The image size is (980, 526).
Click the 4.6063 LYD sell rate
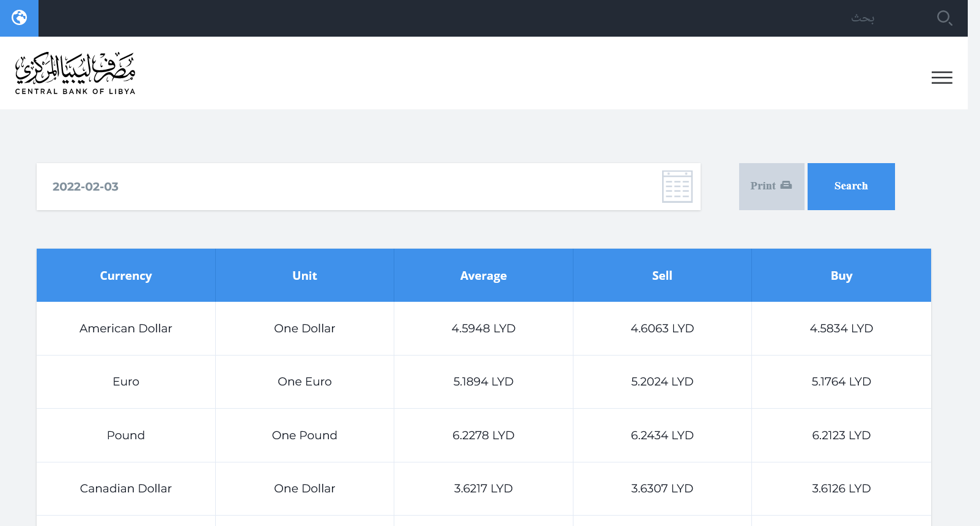pos(662,329)
